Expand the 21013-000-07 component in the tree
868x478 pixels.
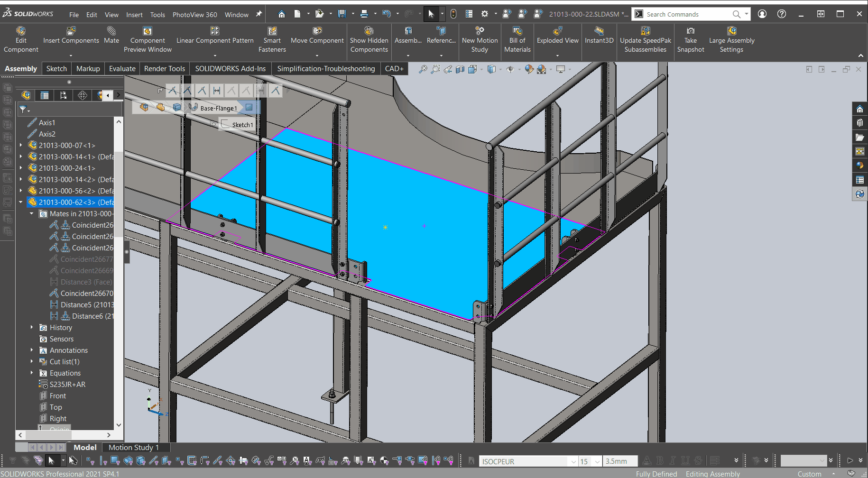[20, 145]
